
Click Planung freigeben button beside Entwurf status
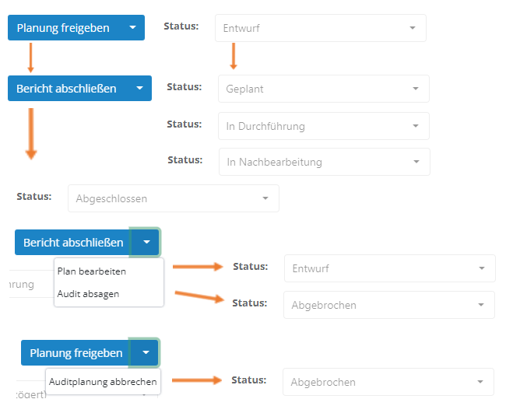(x=64, y=28)
